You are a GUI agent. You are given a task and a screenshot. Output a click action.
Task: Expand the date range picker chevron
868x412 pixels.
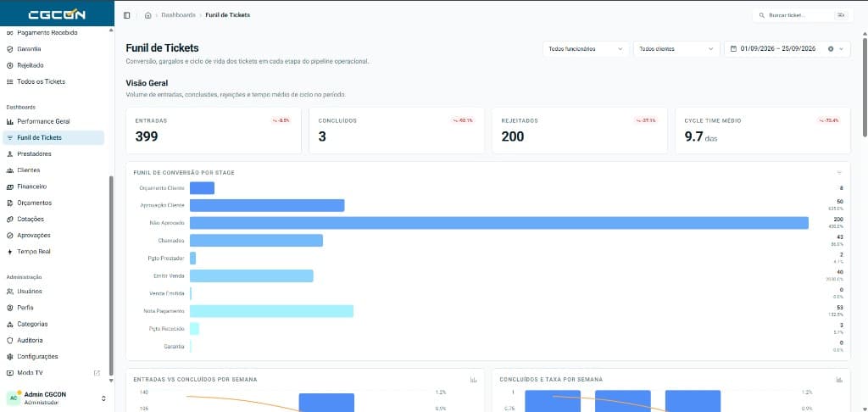pos(842,48)
